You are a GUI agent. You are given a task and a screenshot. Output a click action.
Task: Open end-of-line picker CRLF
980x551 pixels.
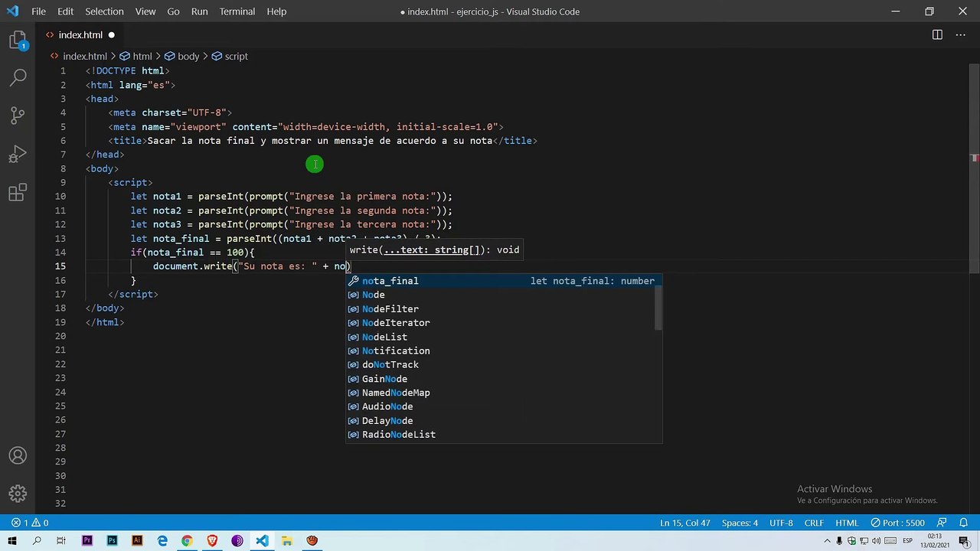click(814, 523)
